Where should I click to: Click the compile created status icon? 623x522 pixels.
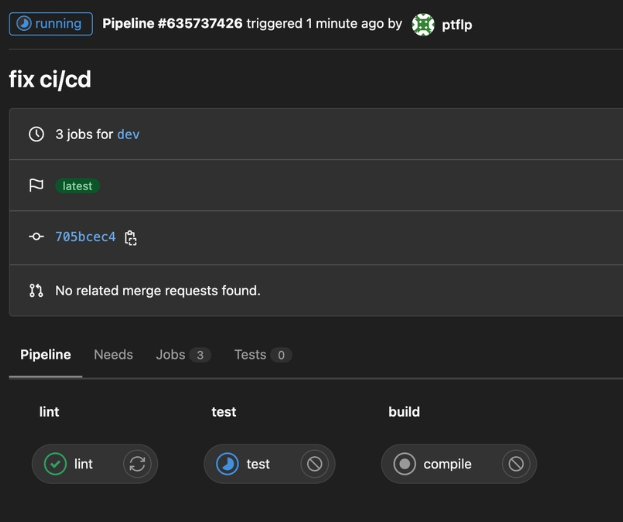[405, 464]
